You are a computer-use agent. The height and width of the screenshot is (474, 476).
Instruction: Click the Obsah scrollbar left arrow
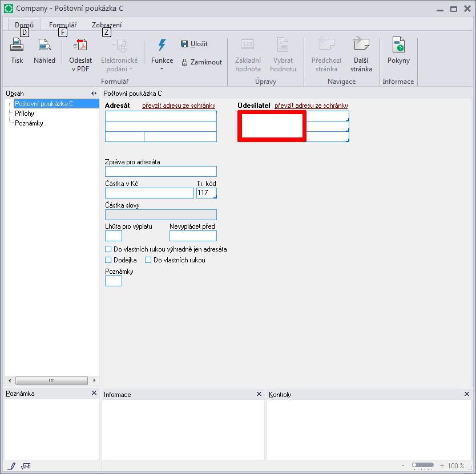[x=10, y=380]
